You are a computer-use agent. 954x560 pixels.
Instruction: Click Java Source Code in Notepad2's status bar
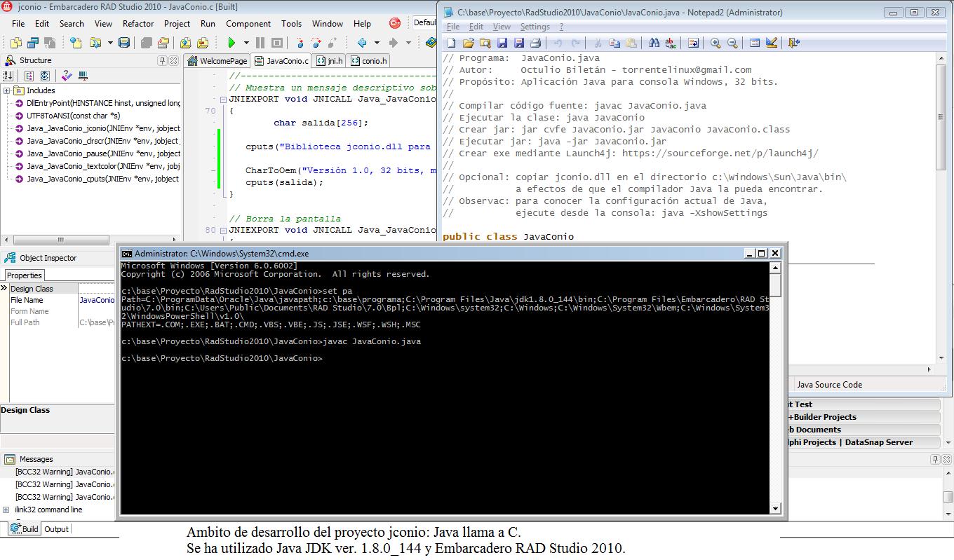pyautogui.click(x=829, y=384)
